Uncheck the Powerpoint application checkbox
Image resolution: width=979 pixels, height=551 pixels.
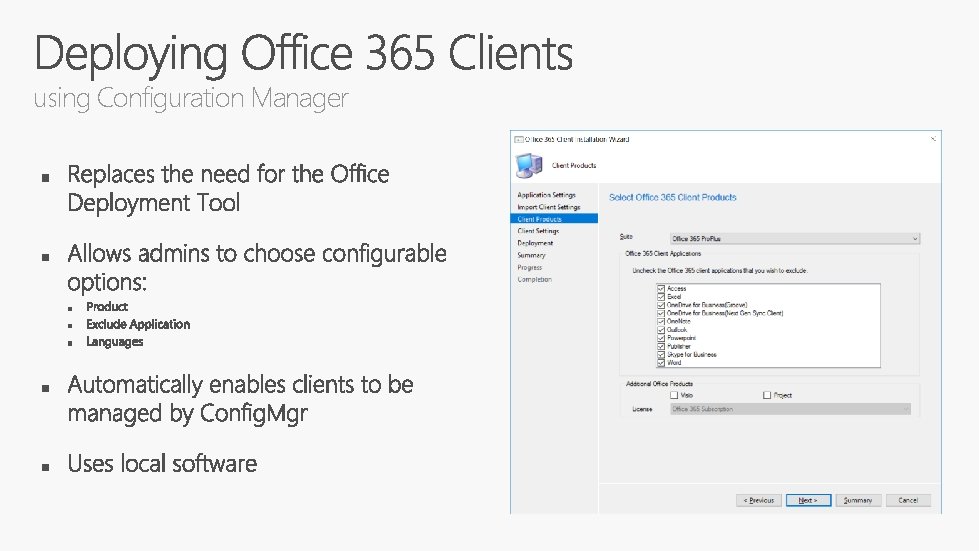pos(661,338)
